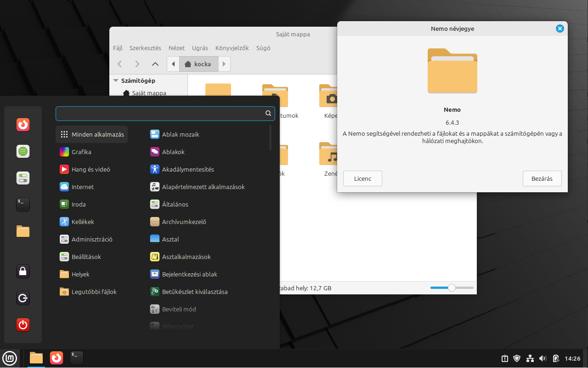The image size is (588, 368).
Task: Open the clock showing 14:26
Action: point(572,358)
